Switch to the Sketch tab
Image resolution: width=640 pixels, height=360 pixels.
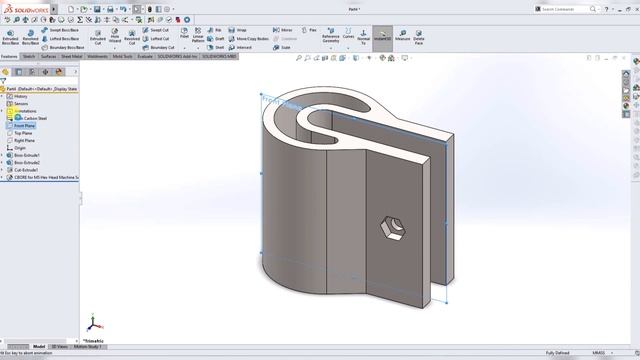pyautogui.click(x=29, y=56)
